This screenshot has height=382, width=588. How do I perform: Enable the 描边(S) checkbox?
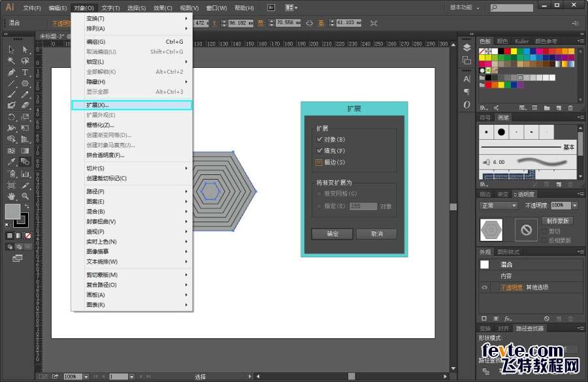click(x=319, y=163)
